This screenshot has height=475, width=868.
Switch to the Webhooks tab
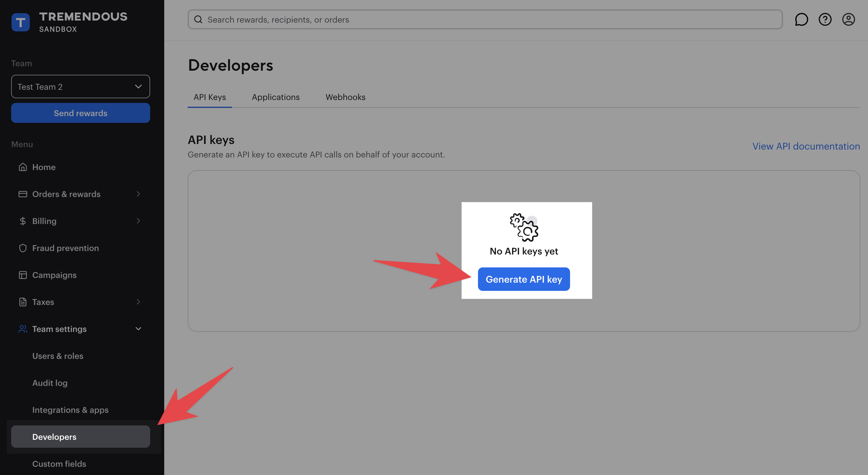[345, 97]
